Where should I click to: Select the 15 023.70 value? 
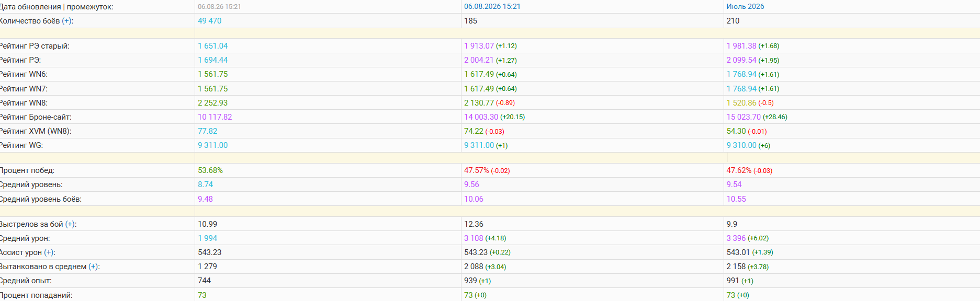(744, 117)
